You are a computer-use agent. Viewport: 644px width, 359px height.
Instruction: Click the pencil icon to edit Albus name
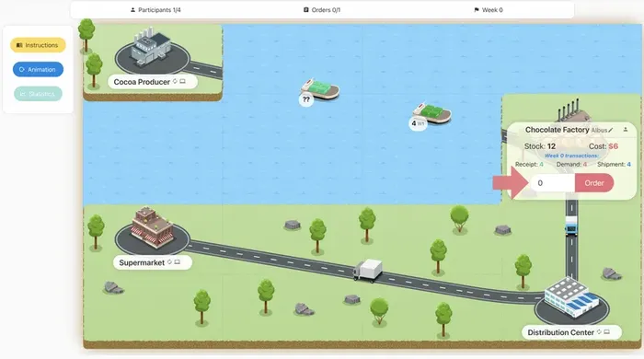click(611, 130)
